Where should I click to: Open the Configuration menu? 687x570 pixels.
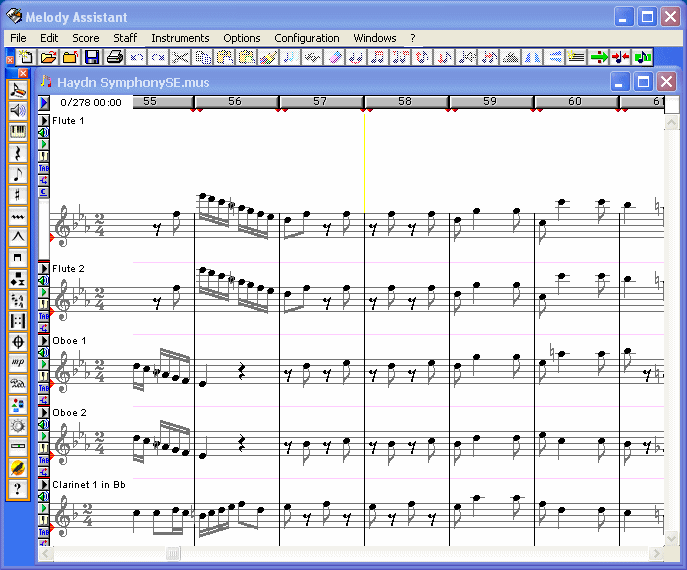pyautogui.click(x=307, y=38)
